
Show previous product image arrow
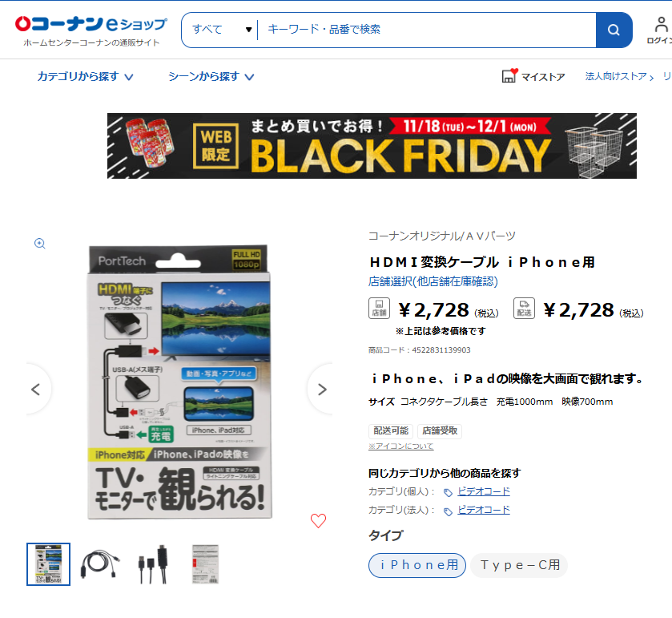coord(36,390)
